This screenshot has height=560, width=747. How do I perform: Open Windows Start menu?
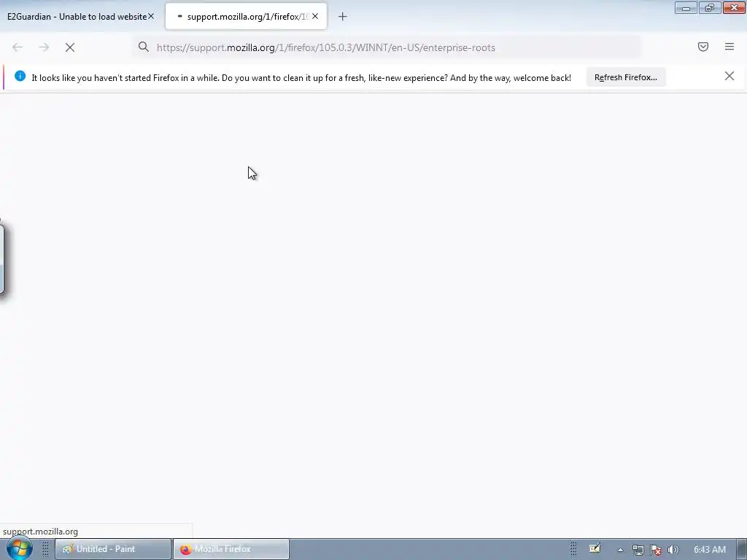coord(19,548)
